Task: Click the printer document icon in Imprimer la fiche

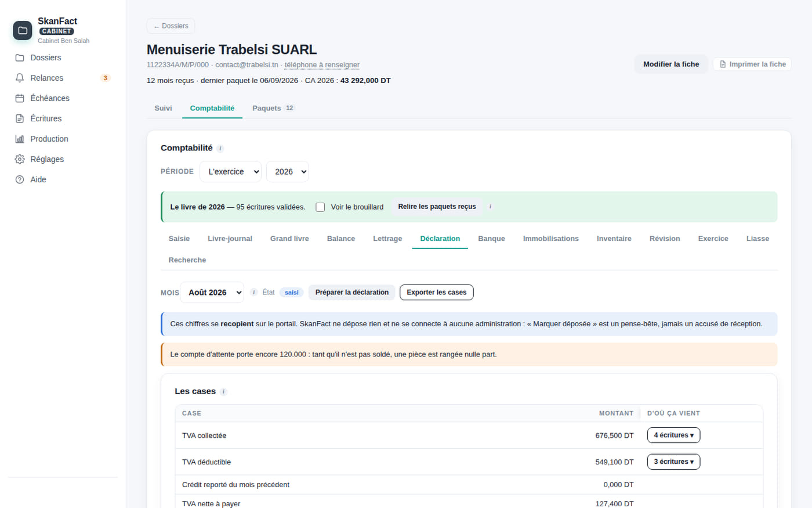Action: coord(723,64)
